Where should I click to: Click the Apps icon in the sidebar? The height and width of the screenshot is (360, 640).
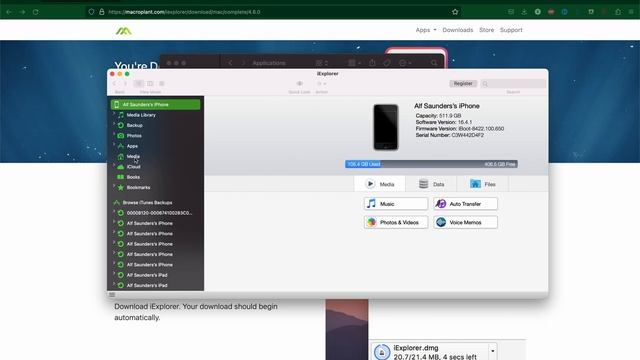[x=121, y=146]
